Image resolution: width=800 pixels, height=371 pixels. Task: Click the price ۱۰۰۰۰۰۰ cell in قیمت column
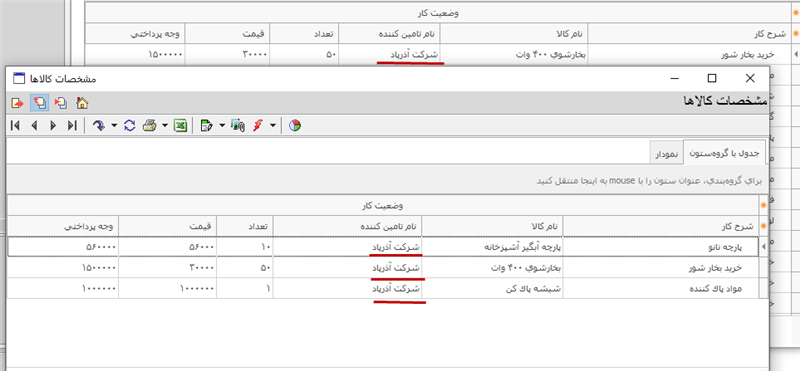(167, 288)
